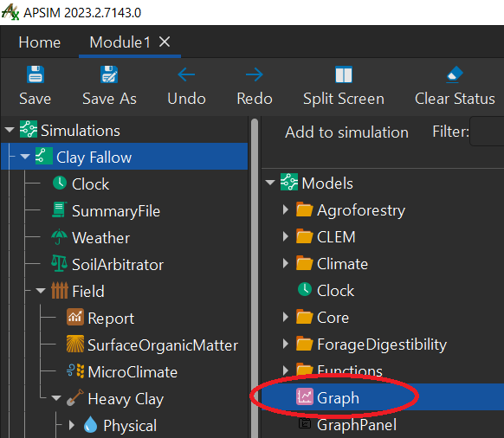This screenshot has height=438, width=504.
Task: Expand the Functions folder arrow
Action: [x=286, y=370]
